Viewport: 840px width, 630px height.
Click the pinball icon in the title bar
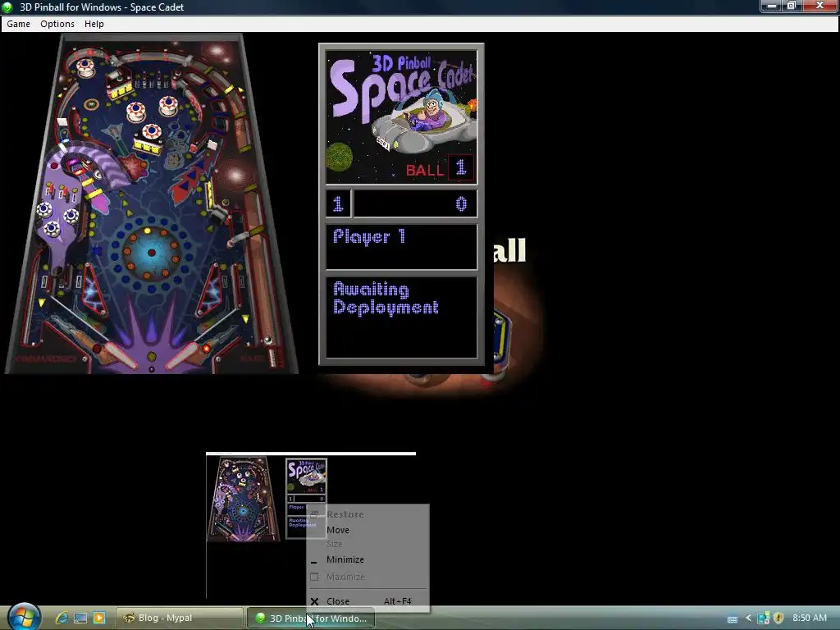(8, 7)
